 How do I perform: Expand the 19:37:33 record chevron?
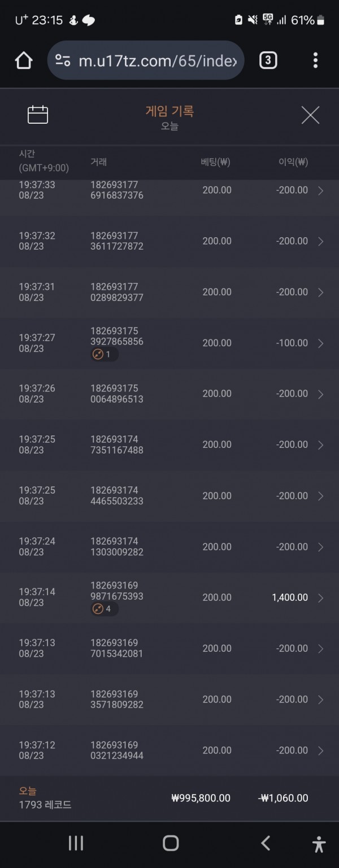[320, 191]
